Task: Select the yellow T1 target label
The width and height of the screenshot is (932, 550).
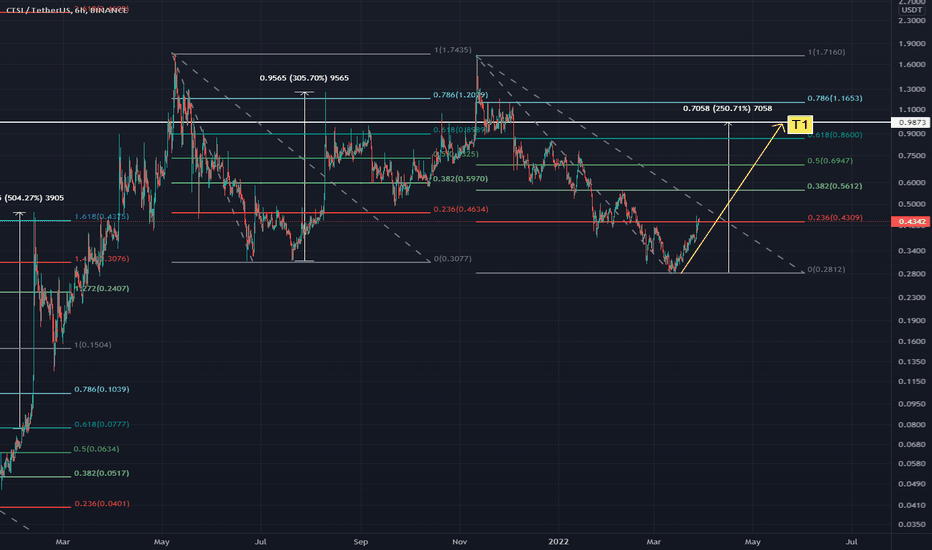Action: pyautogui.click(x=800, y=125)
